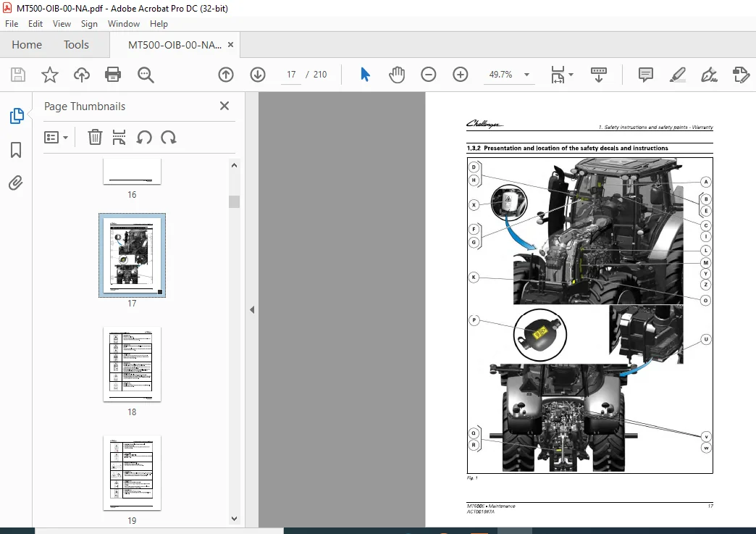Click thumbnail scrollbar up arrow

coord(235,165)
